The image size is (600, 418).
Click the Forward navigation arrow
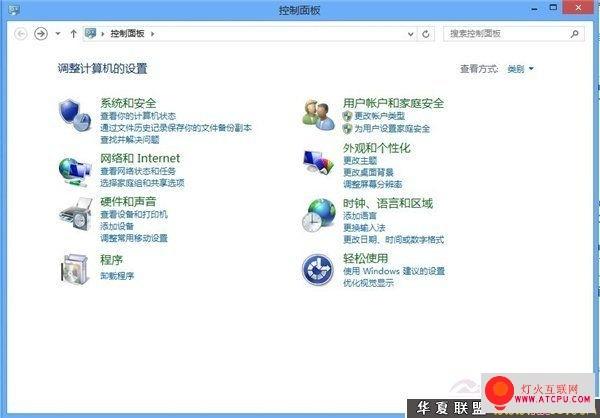point(41,34)
